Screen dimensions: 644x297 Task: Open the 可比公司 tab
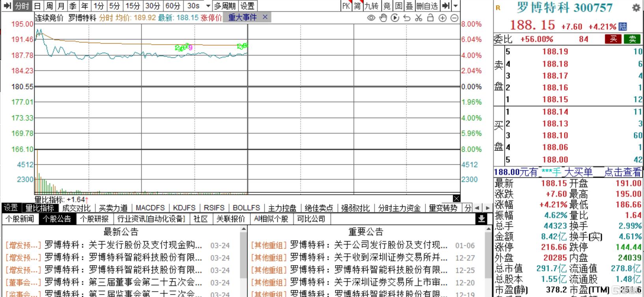coord(311,219)
